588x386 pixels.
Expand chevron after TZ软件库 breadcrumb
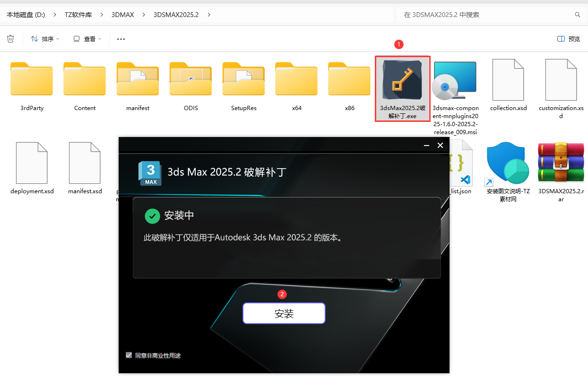(102, 15)
